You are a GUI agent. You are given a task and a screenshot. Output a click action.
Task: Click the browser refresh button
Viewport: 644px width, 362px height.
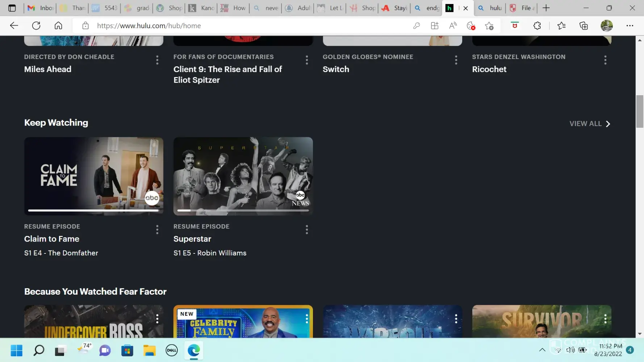tap(36, 26)
